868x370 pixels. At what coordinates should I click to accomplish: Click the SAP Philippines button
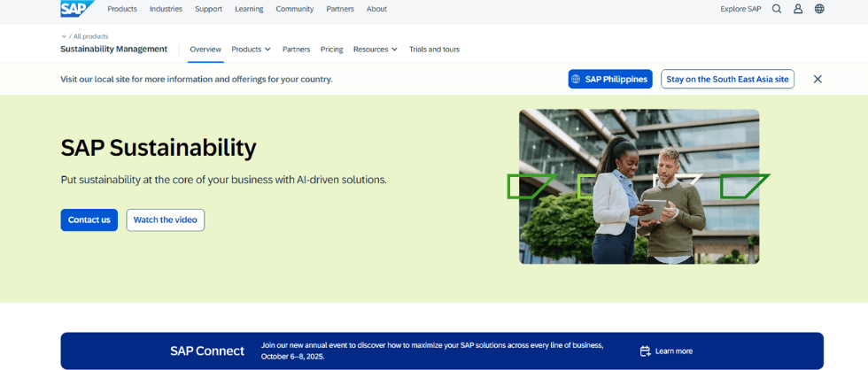pyautogui.click(x=610, y=79)
